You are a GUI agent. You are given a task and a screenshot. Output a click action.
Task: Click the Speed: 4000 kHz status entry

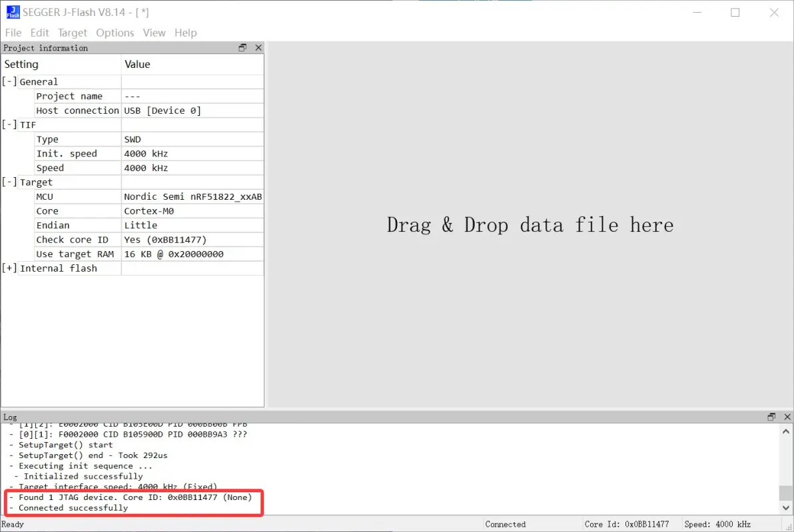(x=717, y=525)
